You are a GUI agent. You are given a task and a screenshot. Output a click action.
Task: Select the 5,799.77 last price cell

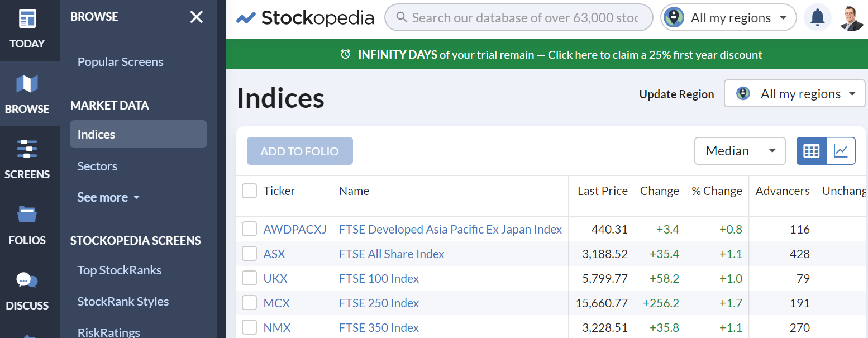(x=605, y=278)
